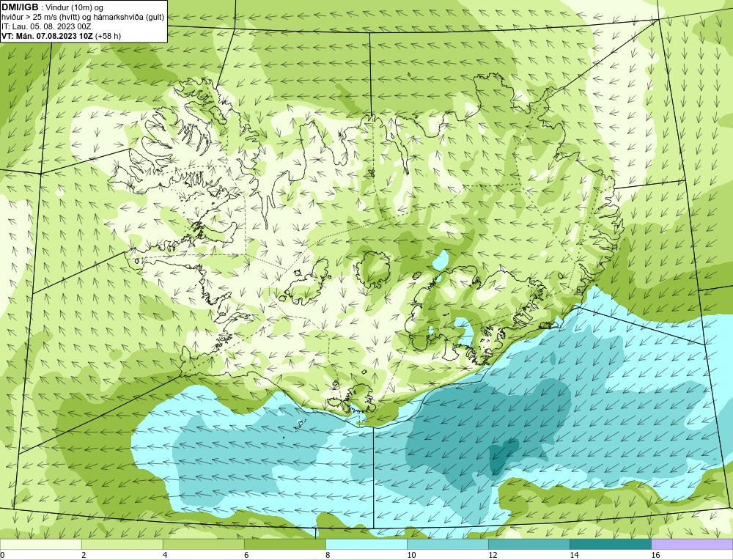Click the 'hviður > 25 m/s (hvítt)' description line
The width and height of the screenshot is (733, 560).
[83, 18]
